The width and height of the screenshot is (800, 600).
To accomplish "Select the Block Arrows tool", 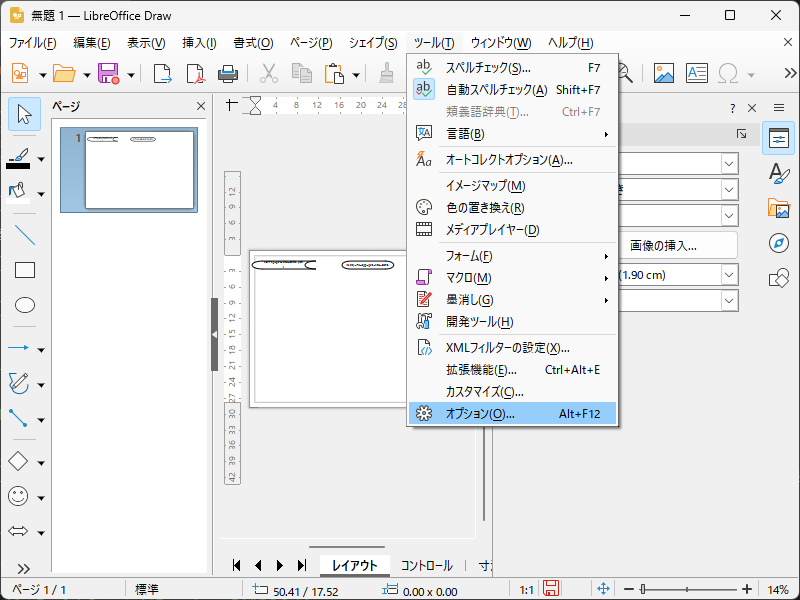I will coord(19,532).
